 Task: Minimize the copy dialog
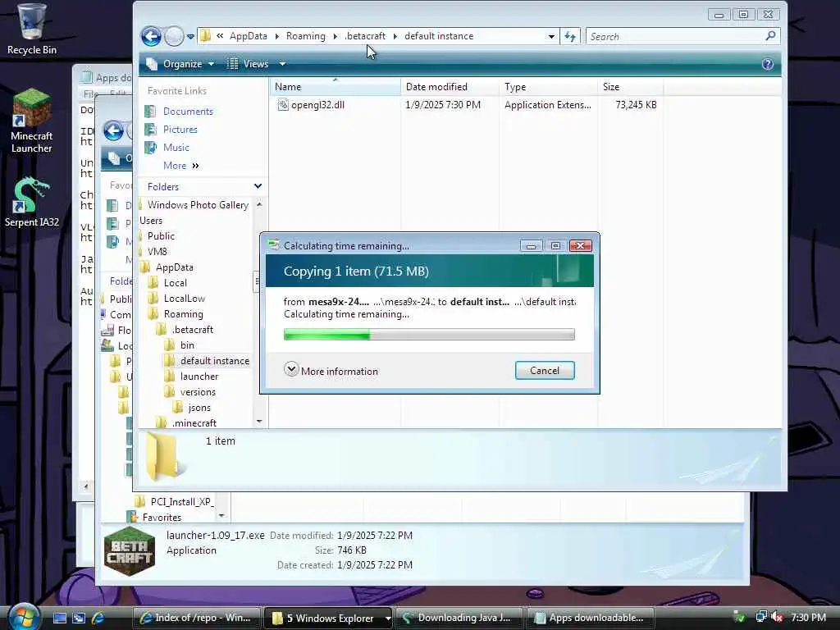[x=531, y=246]
